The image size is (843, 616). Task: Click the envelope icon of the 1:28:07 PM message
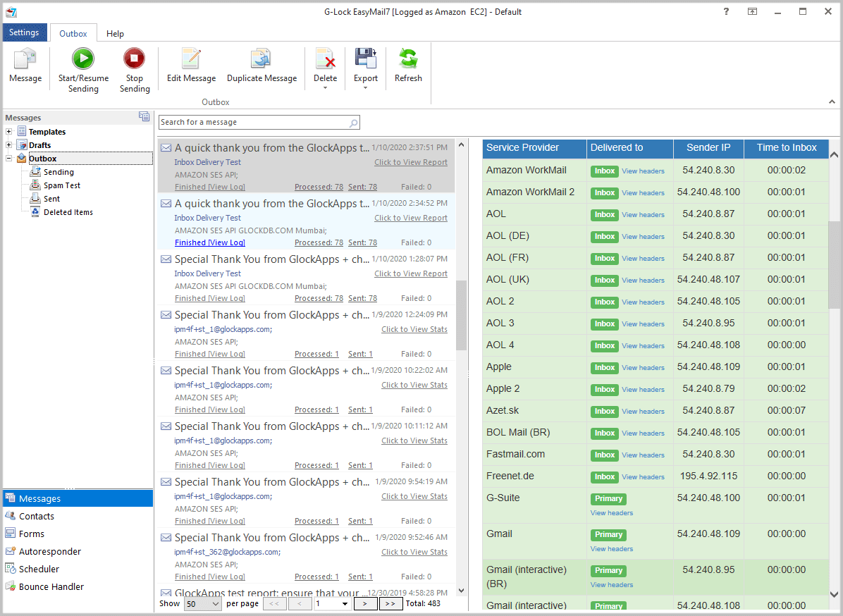[x=166, y=259]
